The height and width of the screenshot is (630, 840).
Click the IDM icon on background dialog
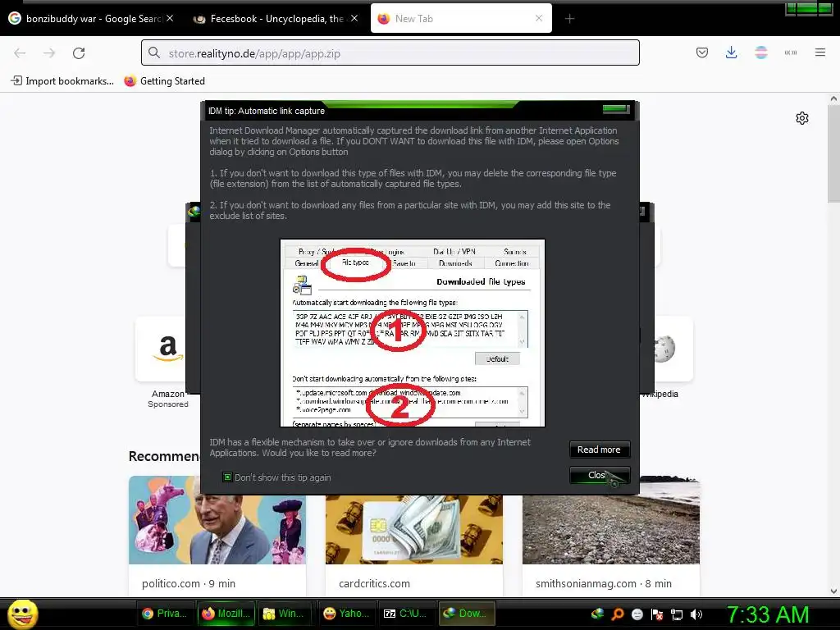tap(194, 212)
